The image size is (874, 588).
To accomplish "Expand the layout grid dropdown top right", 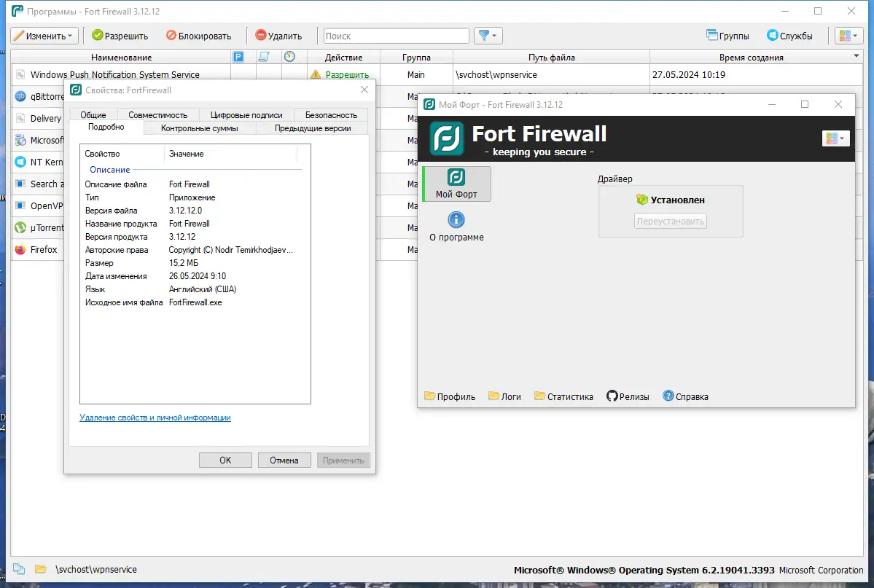I will pos(848,35).
